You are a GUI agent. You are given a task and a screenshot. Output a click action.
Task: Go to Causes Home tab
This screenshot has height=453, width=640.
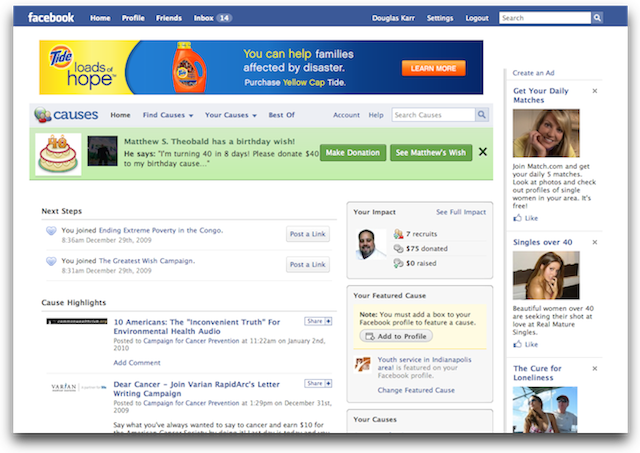pyautogui.click(x=120, y=115)
